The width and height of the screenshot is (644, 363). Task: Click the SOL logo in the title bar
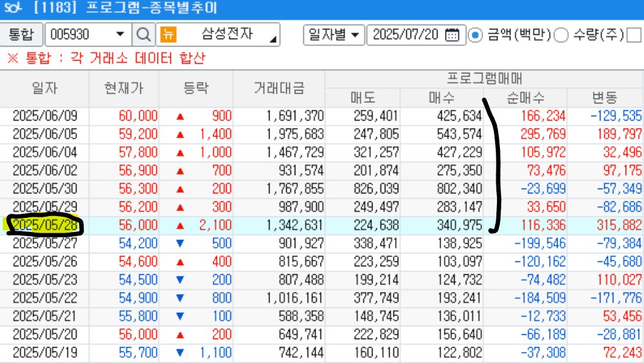[x=12, y=7]
